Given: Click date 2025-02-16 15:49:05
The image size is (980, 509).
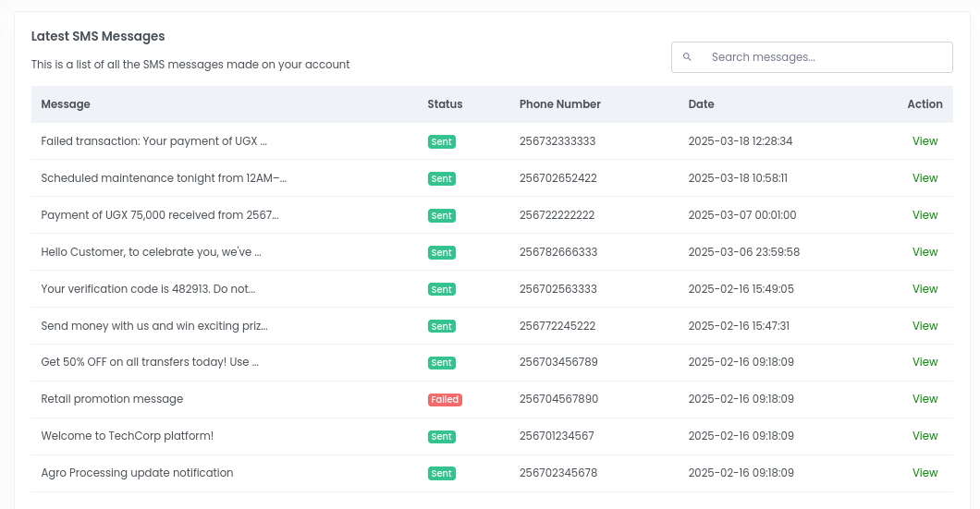Looking at the screenshot, I should pos(741,288).
